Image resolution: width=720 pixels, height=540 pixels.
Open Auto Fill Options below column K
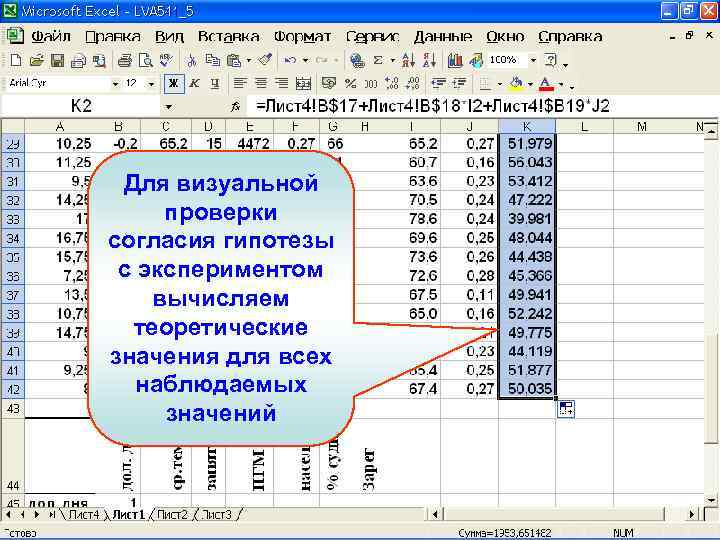pyautogui.click(x=566, y=408)
